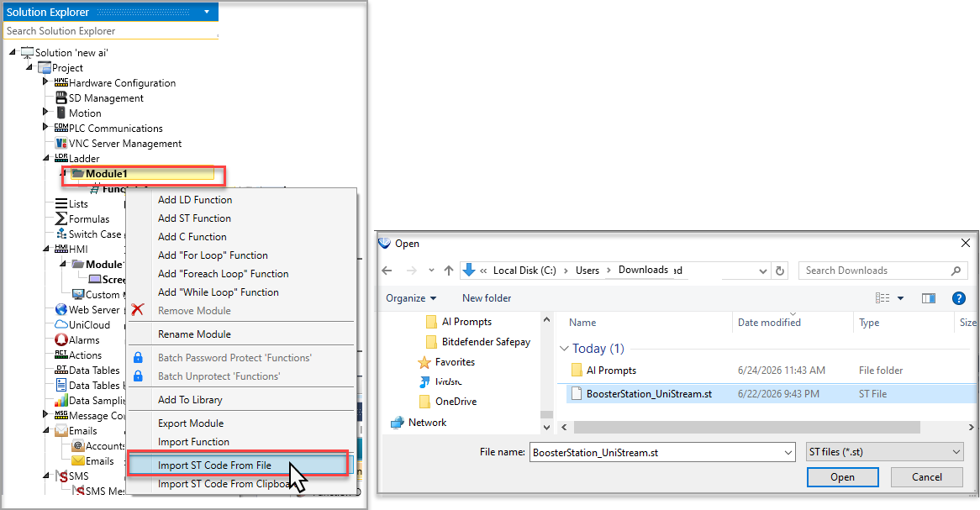Open the view options dropdown arrow

click(x=901, y=298)
